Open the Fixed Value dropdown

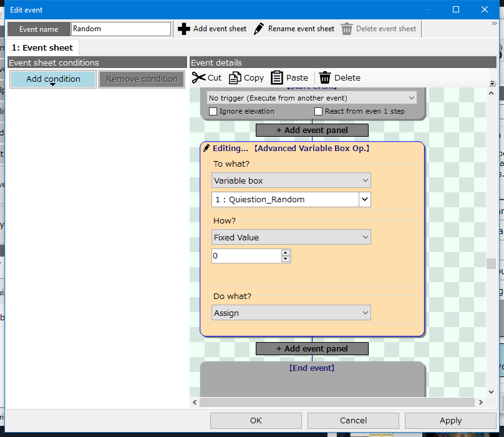pyautogui.click(x=291, y=237)
